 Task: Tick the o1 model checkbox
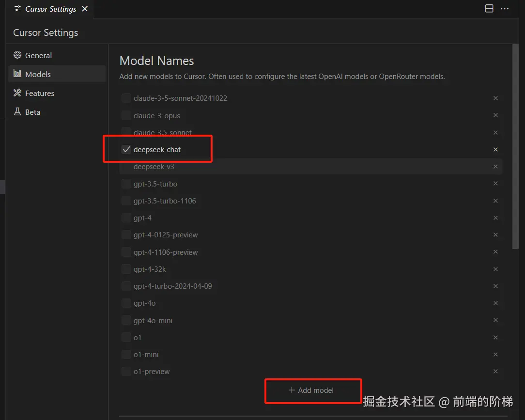coord(126,337)
